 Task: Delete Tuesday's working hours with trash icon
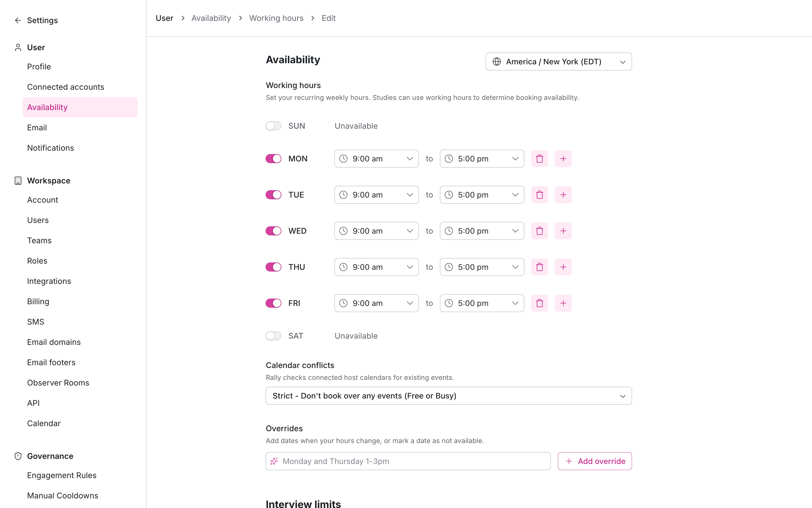[x=540, y=195]
